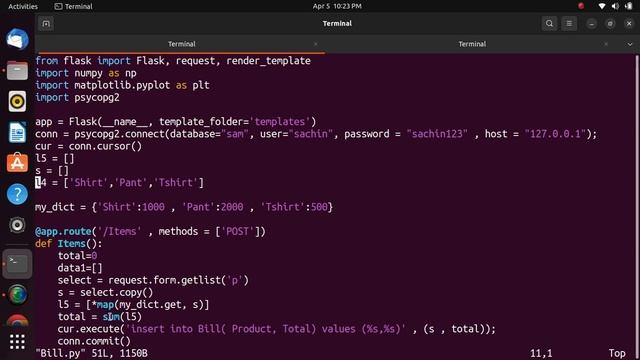Minimize the Terminal window
This screenshot has height=360, width=640.
pyautogui.click(x=591, y=24)
